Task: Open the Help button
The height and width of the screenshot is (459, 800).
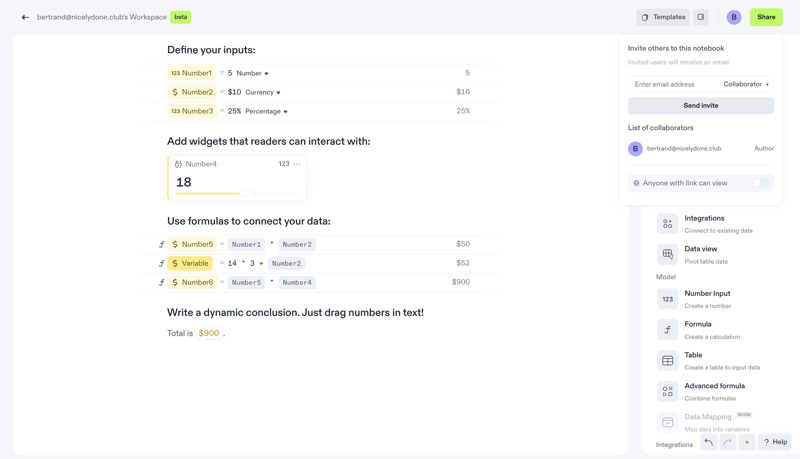Action: click(x=774, y=442)
